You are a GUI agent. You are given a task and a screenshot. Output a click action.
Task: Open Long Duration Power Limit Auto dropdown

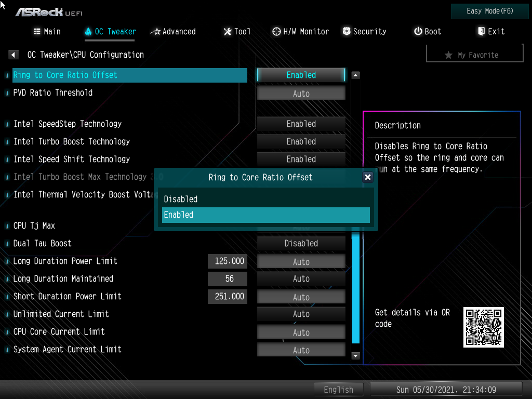pos(301,261)
